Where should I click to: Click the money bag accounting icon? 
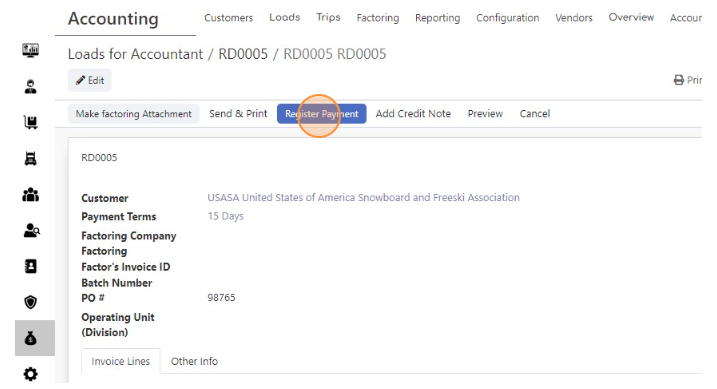(31, 338)
